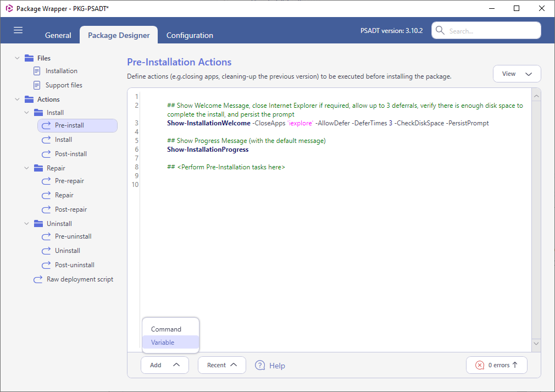
Task: Click the Post-install action arrow icon
Action: 46,154
